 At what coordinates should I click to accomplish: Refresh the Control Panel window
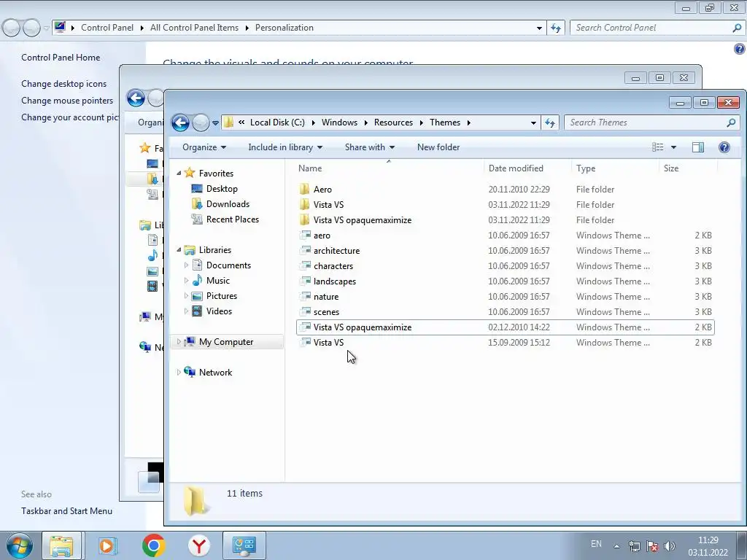pos(556,28)
